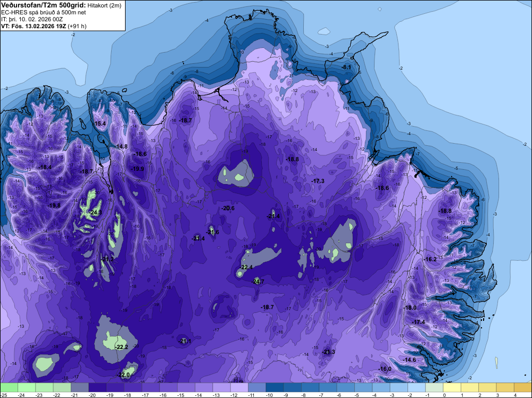Click the 'Hitakort (2m)' label in header
This screenshot has width=532, height=398.
[104, 5]
